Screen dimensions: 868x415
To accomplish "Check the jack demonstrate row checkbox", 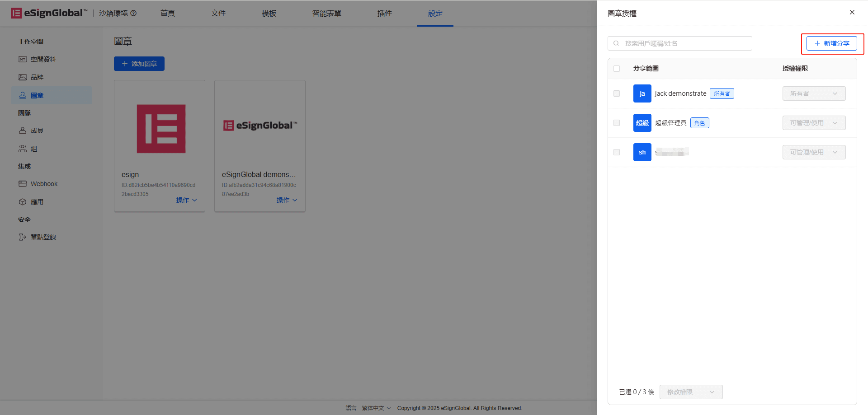I will pyautogui.click(x=617, y=93).
